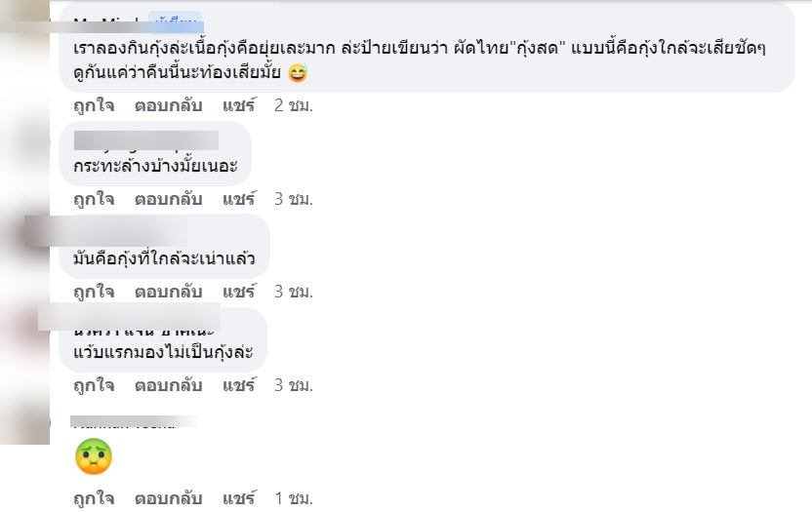Share the แว้บแรกมองไม่เป็นกุ้งล่ะ comment
The width and height of the screenshot is (812, 512).
239,385
